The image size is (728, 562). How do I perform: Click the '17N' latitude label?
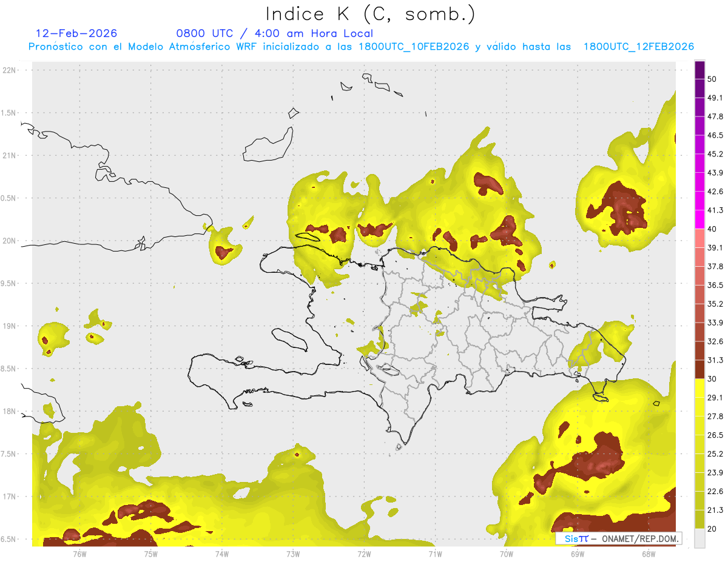pyautogui.click(x=10, y=497)
